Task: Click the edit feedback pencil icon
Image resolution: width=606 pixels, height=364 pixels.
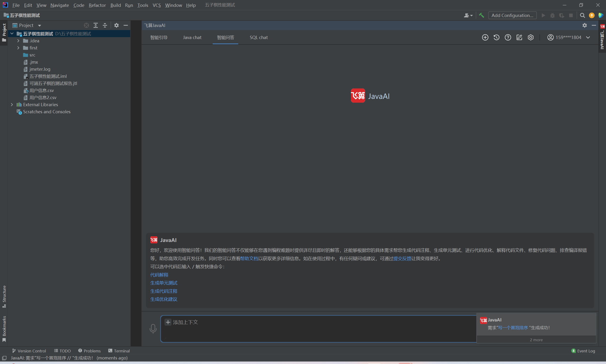Action: (519, 37)
